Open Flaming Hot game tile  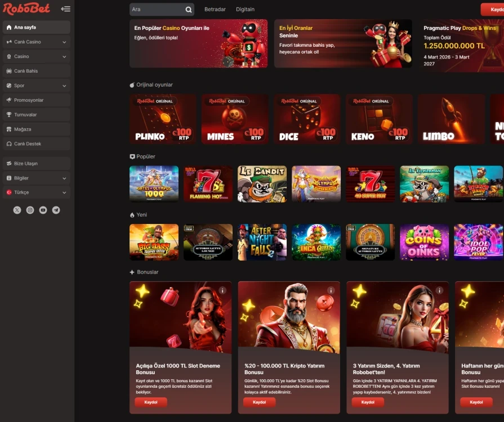pyautogui.click(x=208, y=184)
